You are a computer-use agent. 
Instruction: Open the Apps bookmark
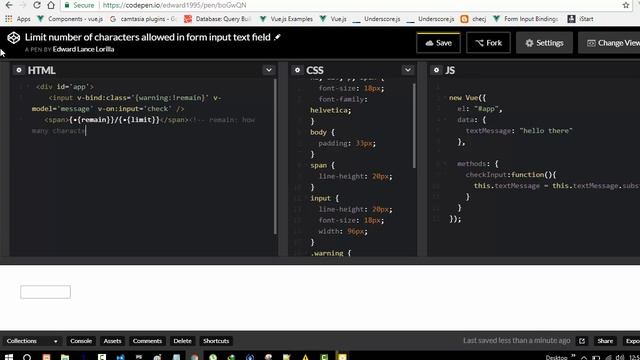18,19
